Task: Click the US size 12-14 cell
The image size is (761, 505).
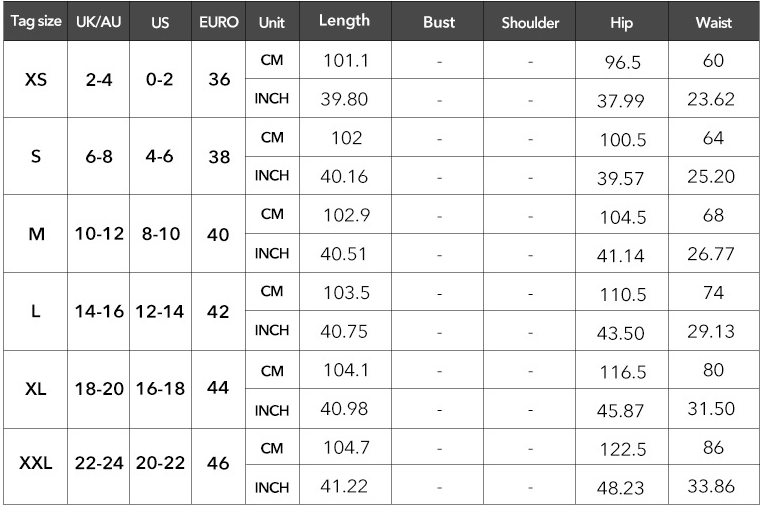Action: 160,311
